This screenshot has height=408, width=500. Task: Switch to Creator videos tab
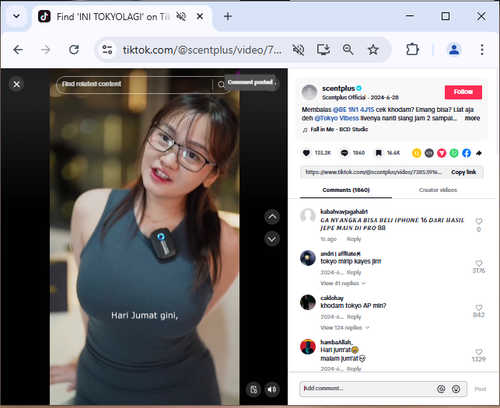tap(438, 190)
